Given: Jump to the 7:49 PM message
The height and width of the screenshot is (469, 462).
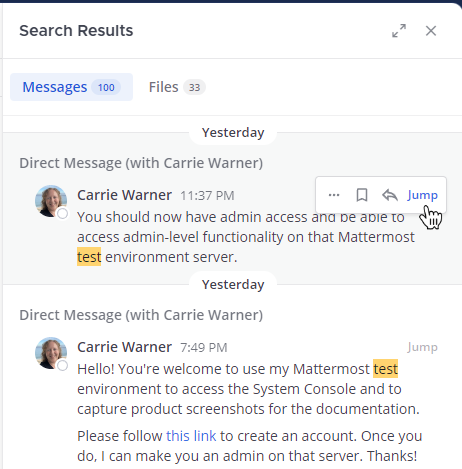Looking at the screenshot, I should [422, 347].
